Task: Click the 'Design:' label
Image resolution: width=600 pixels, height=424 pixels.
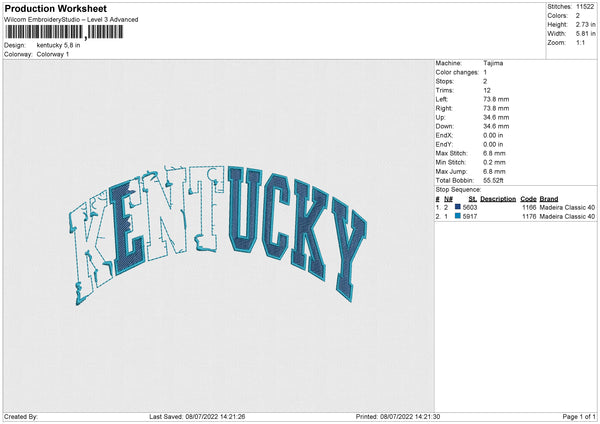Action: (x=15, y=45)
